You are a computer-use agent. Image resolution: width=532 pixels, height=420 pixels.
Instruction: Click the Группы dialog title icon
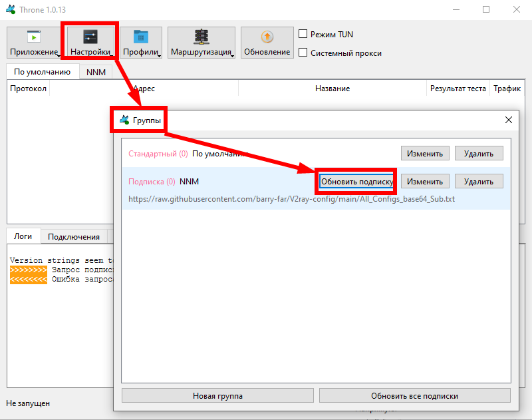click(x=124, y=120)
